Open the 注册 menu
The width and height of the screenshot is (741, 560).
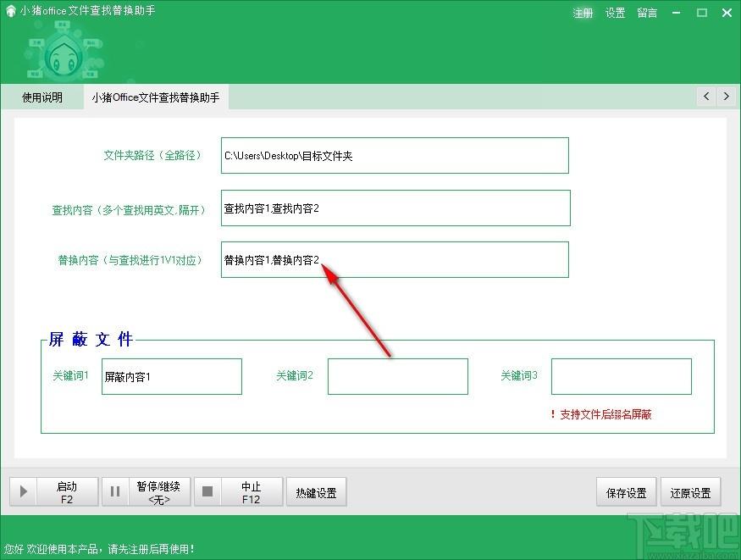583,13
